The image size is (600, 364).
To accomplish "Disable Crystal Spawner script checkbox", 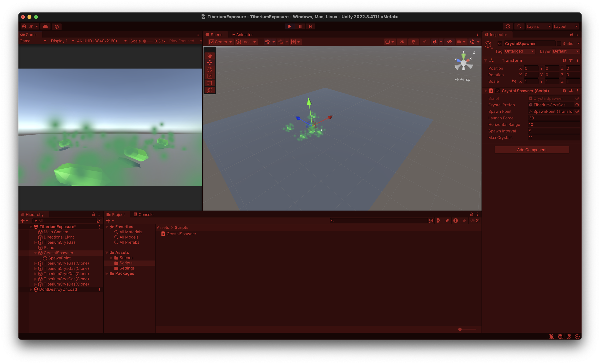I will point(498,91).
